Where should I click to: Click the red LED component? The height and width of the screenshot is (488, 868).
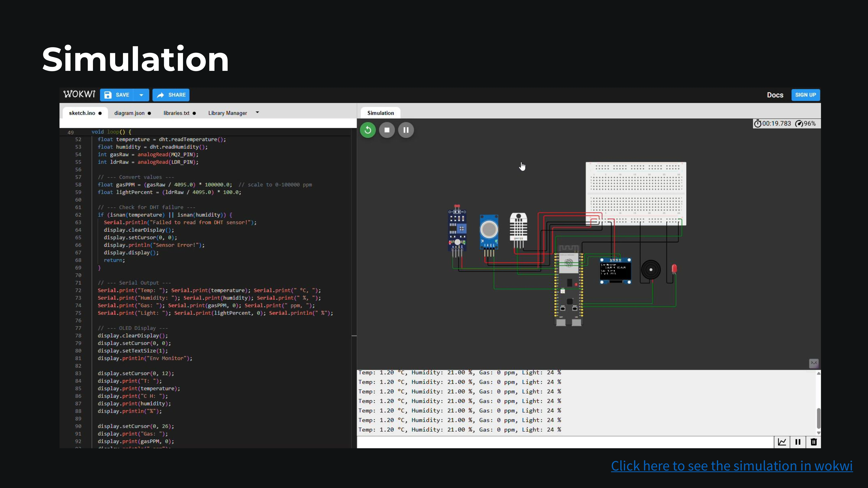(674, 268)
